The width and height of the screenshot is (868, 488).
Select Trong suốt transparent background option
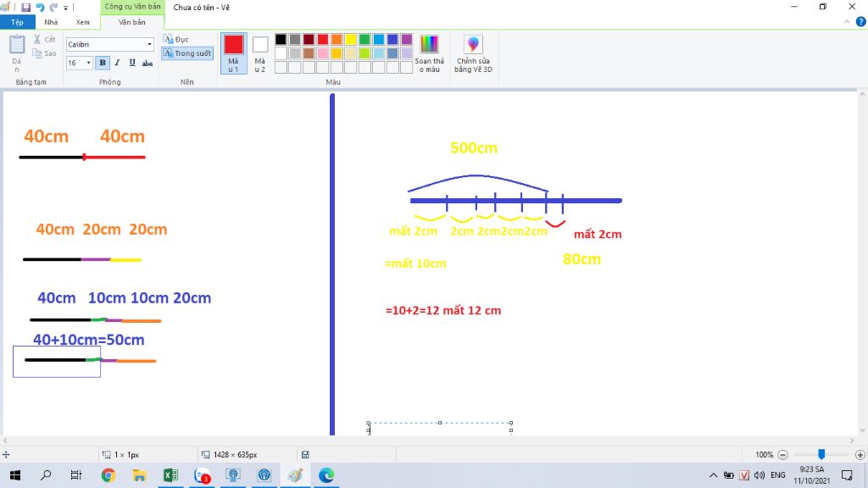tap(187, 53)
